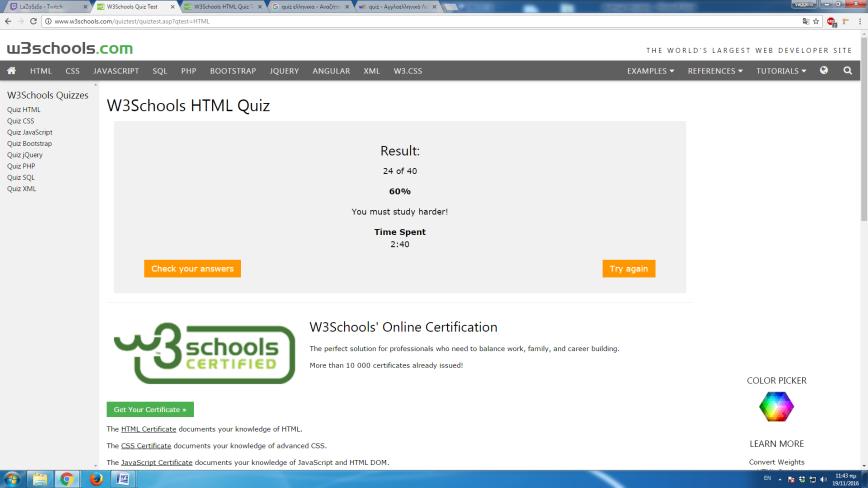Screen dimensions: 868x488
Task: View site info icon beside URL
Action: [48, 22]
